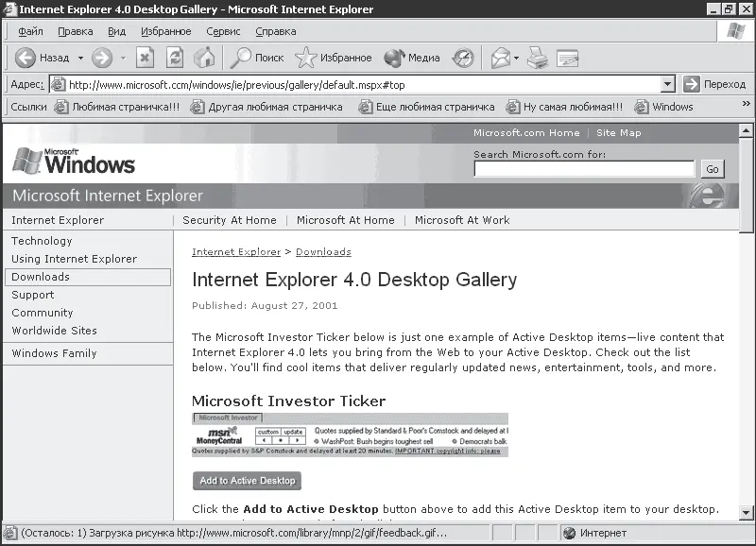Refresh the page using the Refresh icon
756x546 pixels.
[175, 59]
